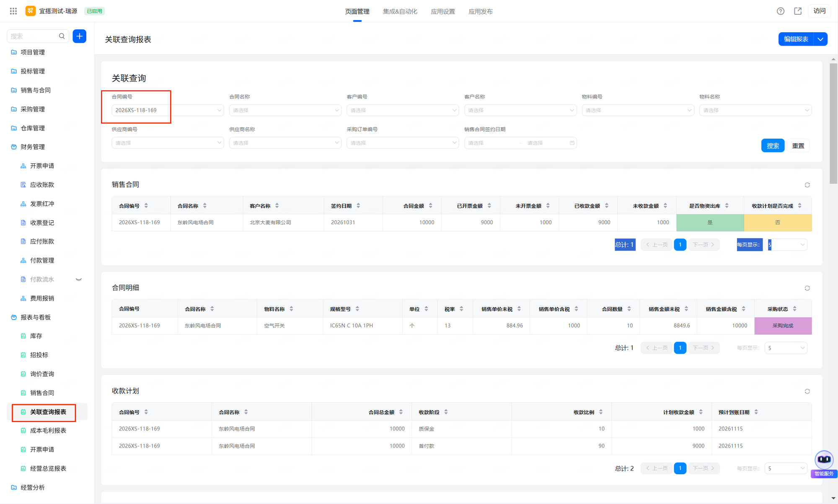Screen dimensions: 838x504
Task: Open 经营总览报表 in sidebar
Action: 48,468
